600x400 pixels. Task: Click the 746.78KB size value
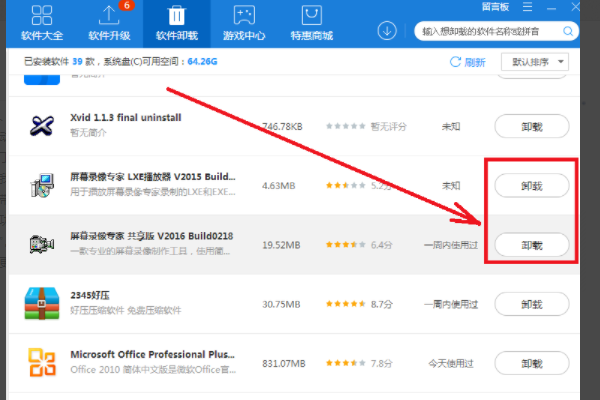(x=282, y=126)
